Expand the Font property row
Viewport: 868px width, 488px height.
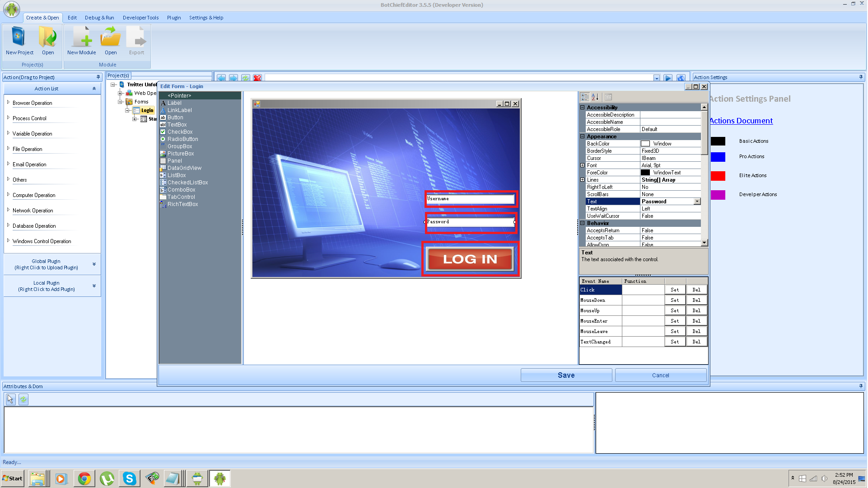coord(583,165)
